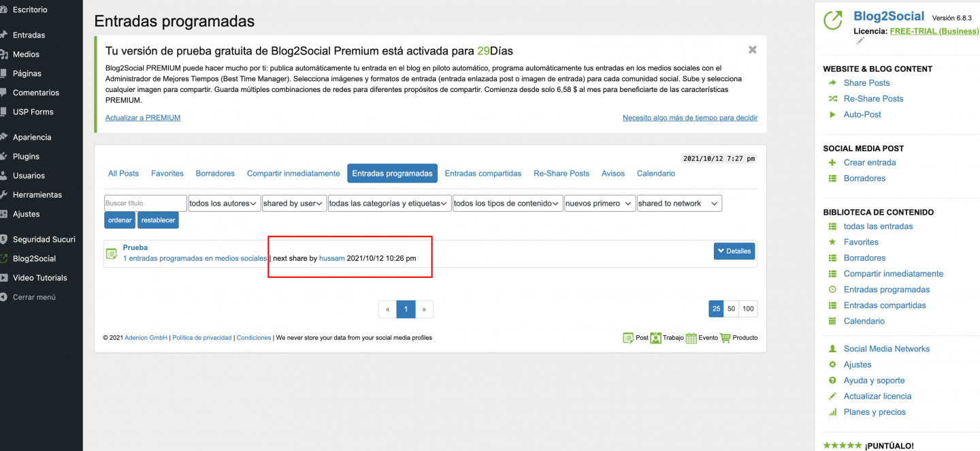Viewport: 980px width, 451px height.
Task: Click the 'Política de privacidad' footer link
Action: (202, 338)
